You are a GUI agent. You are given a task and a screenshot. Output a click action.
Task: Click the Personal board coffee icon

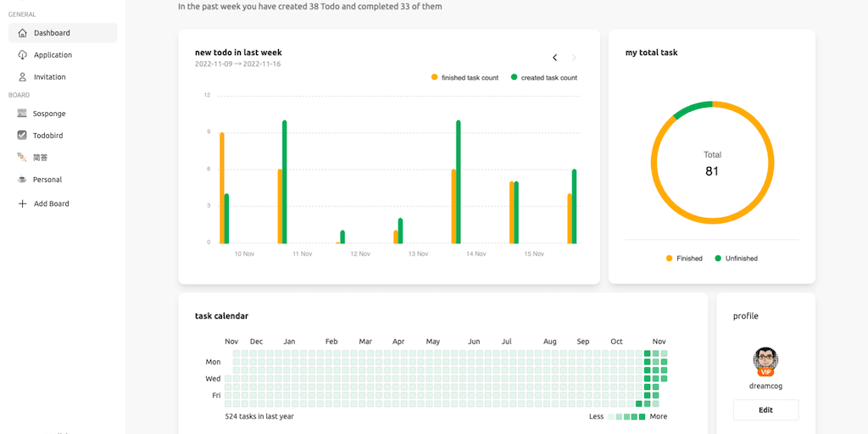click(22, 180)
